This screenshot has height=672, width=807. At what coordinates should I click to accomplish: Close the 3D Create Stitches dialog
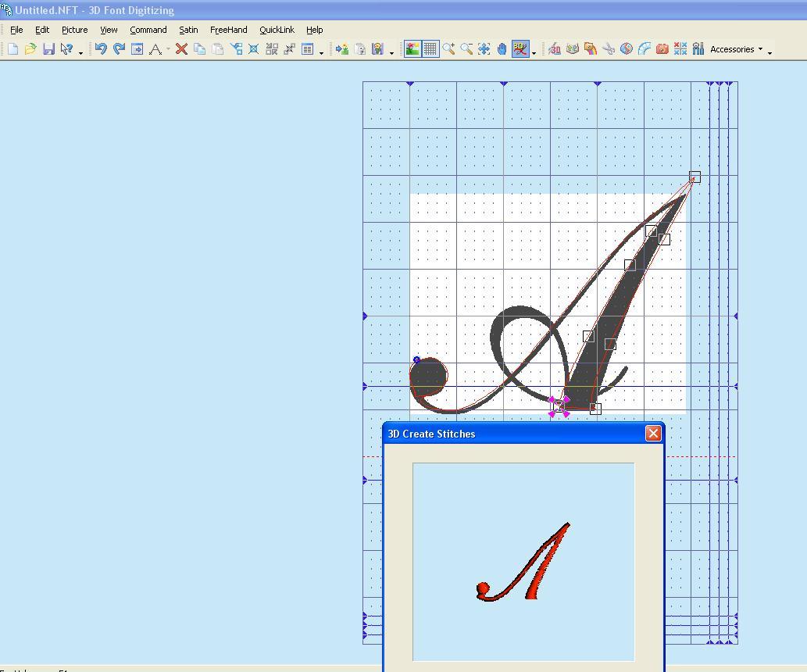tap(653, 434)
